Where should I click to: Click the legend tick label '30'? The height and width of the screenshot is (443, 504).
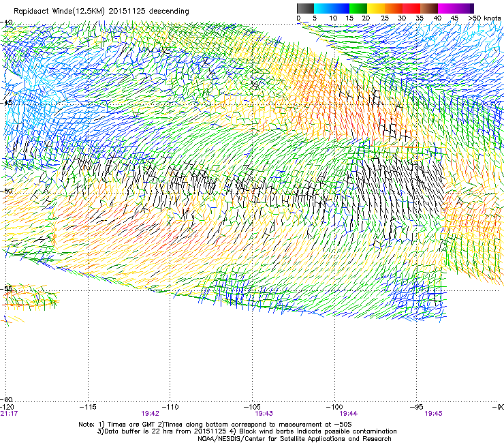pos(402,18)
